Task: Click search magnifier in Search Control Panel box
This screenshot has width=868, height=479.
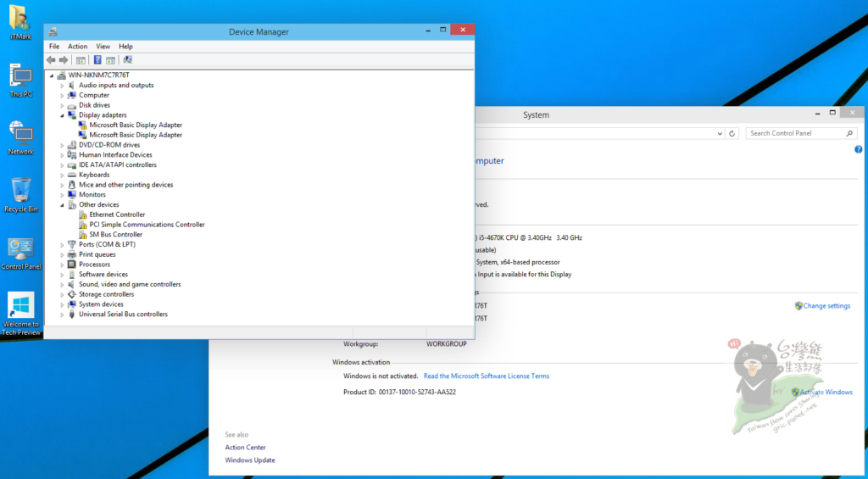Action: 849,133
